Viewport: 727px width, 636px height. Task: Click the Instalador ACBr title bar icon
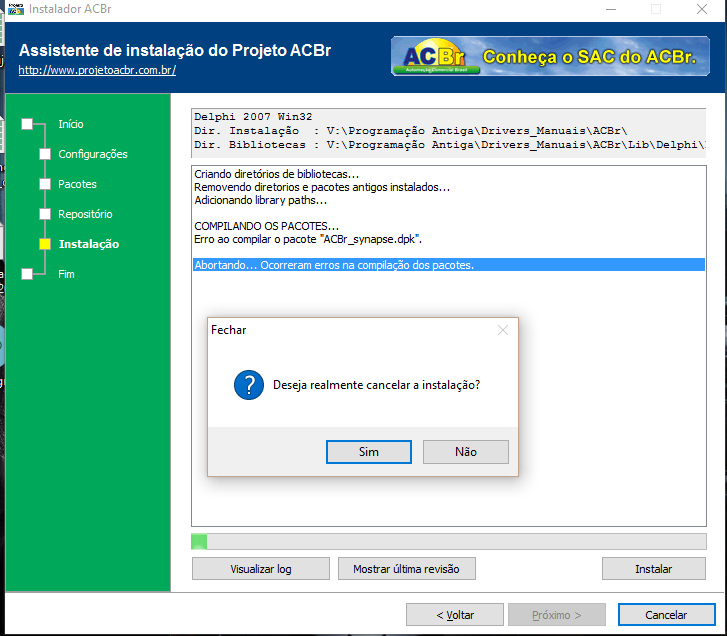coord(16,9)
